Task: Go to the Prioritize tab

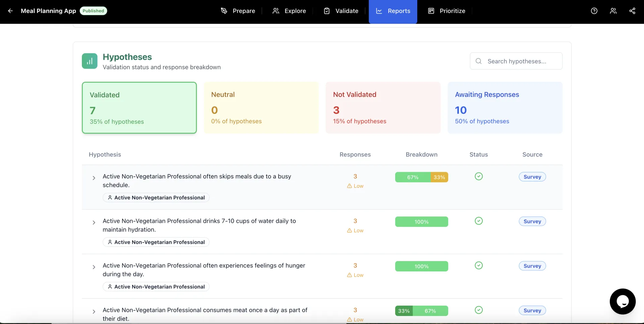Action: tap(446, 11)
